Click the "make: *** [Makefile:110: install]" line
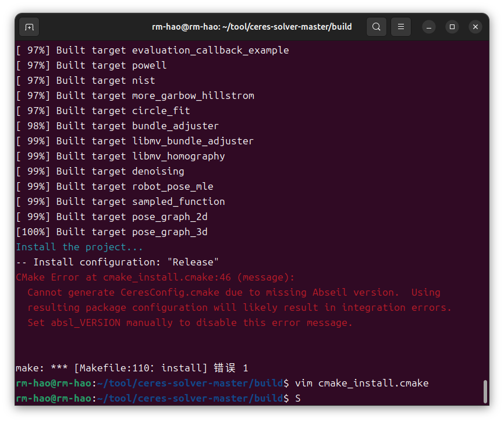The width and height of the screenshot is (504, 422). point(132,368)
